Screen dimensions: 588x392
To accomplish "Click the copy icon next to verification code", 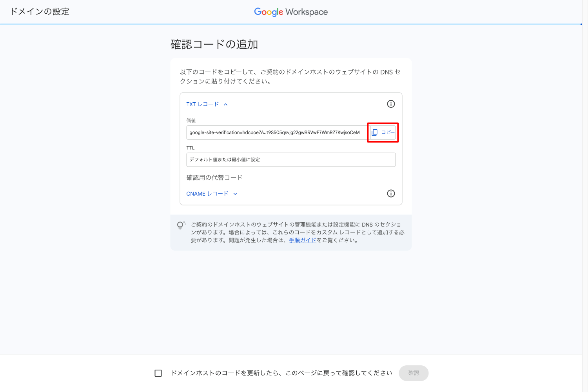I will [375, 132].
